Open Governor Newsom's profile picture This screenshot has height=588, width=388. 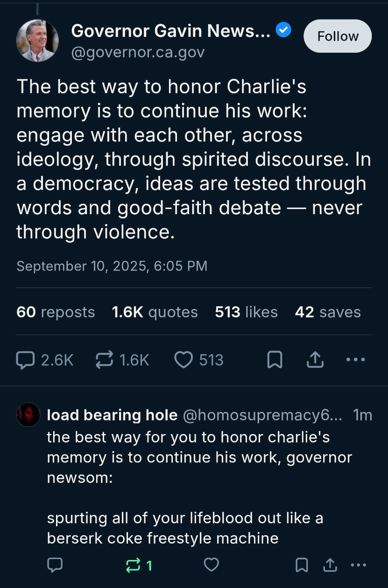pyautogui.click(x=37, y=41)
